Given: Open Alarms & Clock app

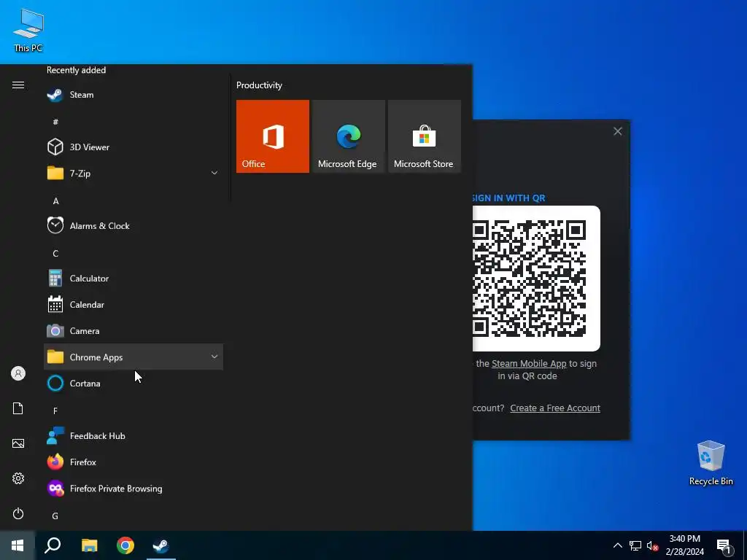Looking at the screenshot, I should (x=133, y=226).
